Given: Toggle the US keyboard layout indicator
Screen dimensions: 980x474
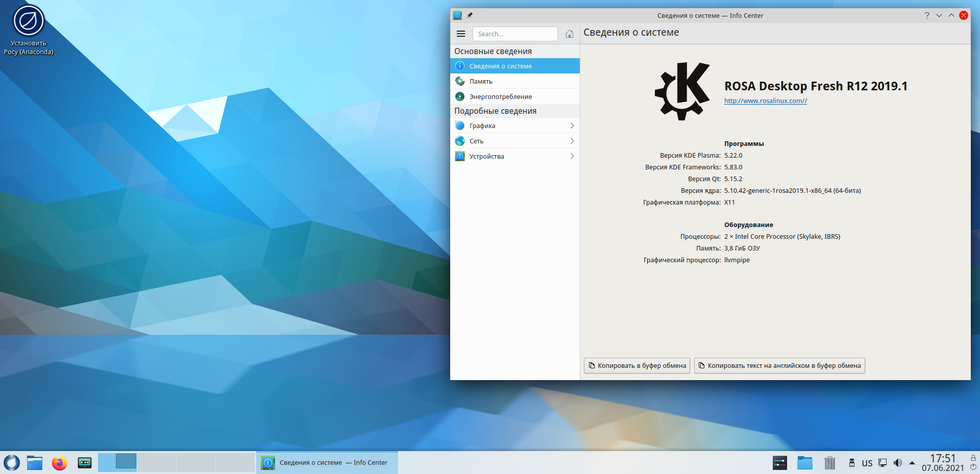Looking at the screenshot, I should 867,463.
